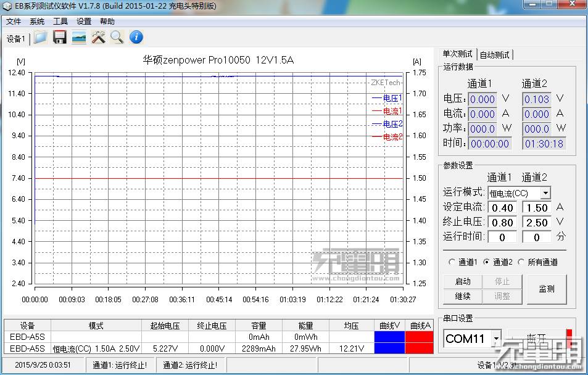The image size is (588, 375).
Task: Select the 设备1 device tab
Action: tap(16, 39)
